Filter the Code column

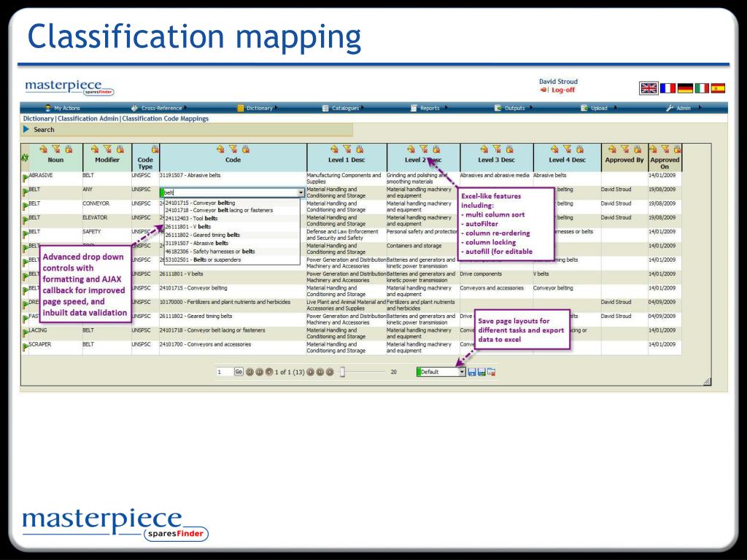click(233, 149)
